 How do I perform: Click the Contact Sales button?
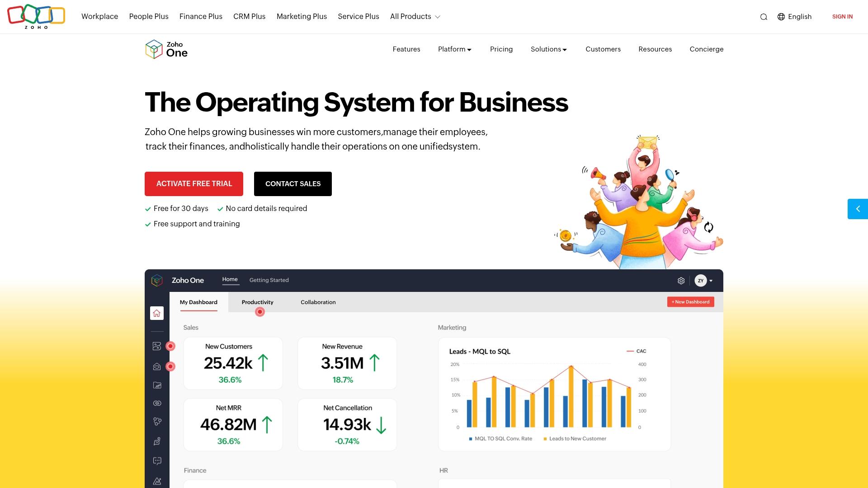click(x=293, y=184)
